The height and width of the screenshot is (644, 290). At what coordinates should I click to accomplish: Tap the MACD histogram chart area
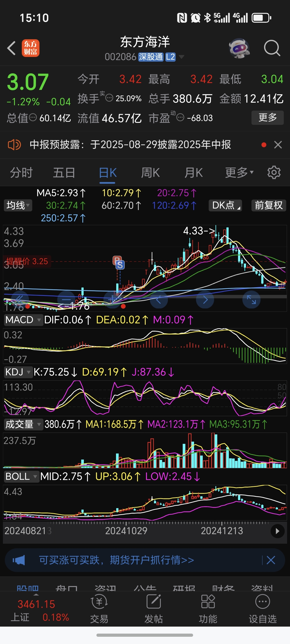click(145, 346)
